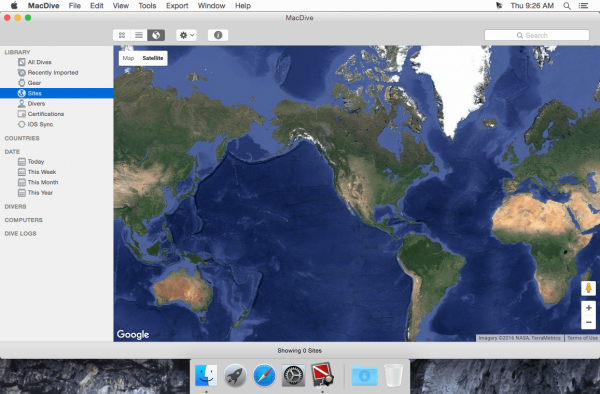This screenshot has height=394, width=600.
Task: Open Trash in the Dock
Action: (x=393, y=375)
